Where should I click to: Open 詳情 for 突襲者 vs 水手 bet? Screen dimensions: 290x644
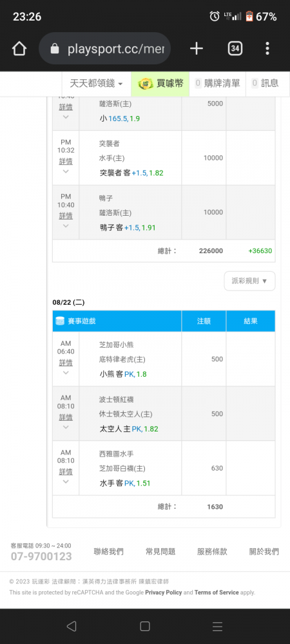point(66,162)
